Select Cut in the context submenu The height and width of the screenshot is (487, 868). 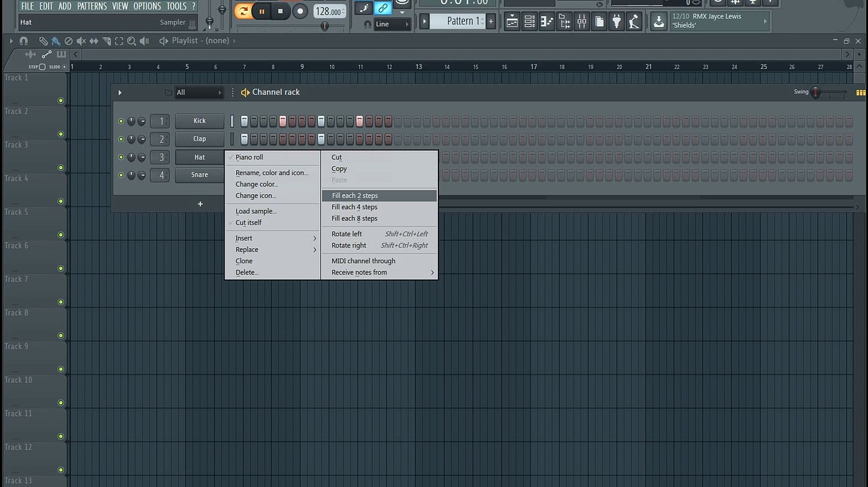(380, 157)
